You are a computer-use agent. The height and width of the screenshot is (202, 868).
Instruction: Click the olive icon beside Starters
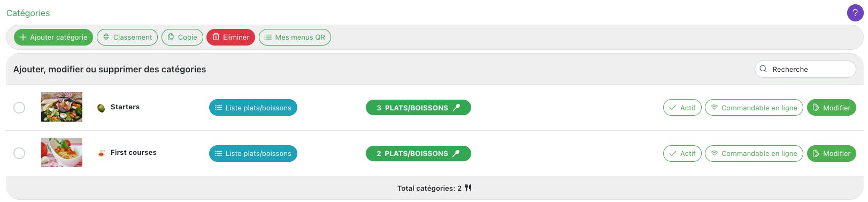coord(101,108)
